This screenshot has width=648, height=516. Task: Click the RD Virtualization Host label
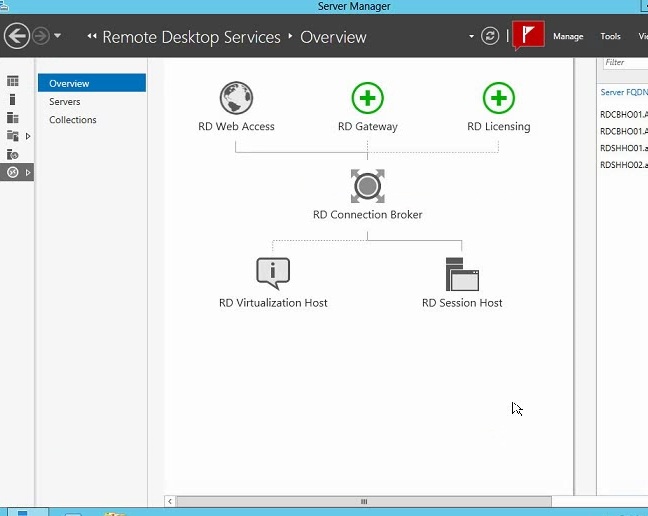coord(273,303)
